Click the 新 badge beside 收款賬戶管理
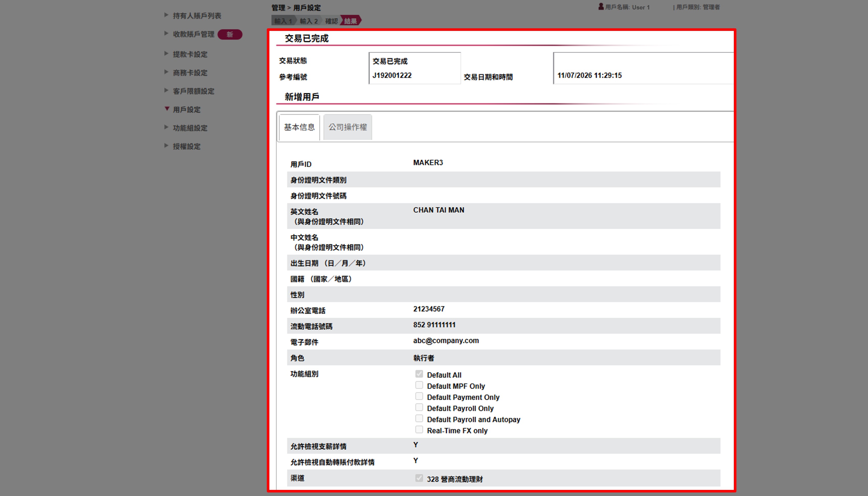Screen dimensions: 868x496 230,34
